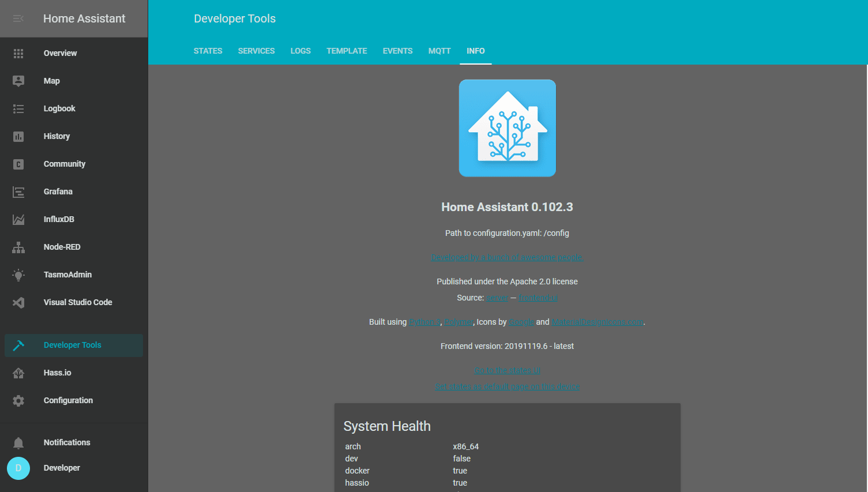Click the 'Frontend version: 20191119.6 - latest' text
The height and width of the screenshot is (492, 868).
point(507,346)
